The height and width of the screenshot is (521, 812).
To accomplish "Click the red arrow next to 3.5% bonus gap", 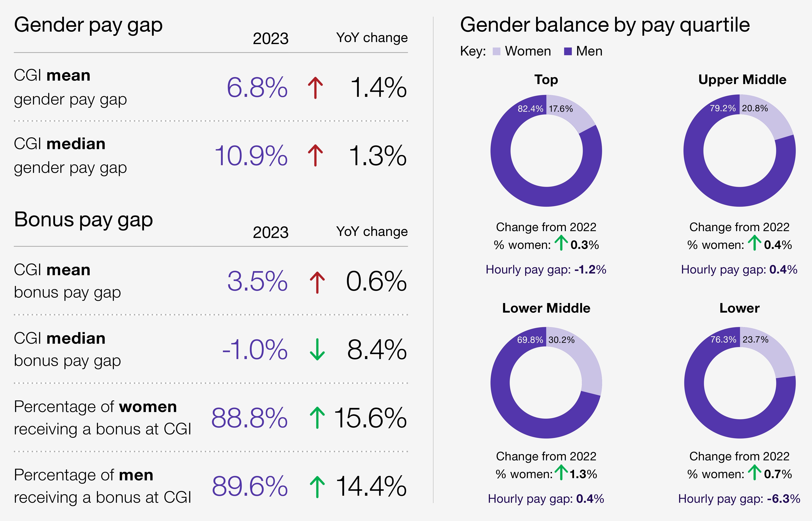I will click(317, 282).
